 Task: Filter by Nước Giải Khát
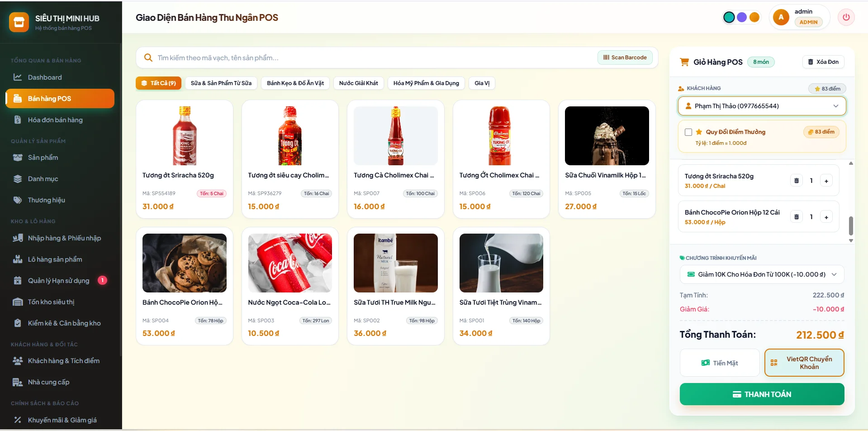[359, 83]
